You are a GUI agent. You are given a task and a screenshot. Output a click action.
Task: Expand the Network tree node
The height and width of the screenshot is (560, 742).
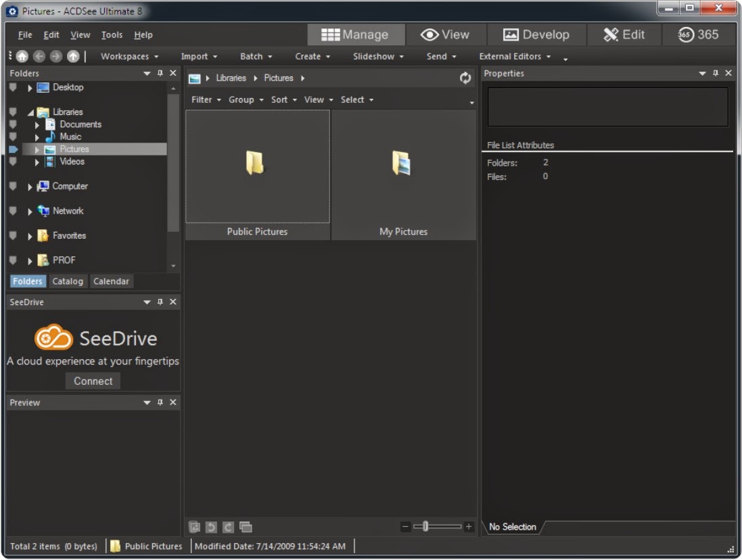click(30, 212)
